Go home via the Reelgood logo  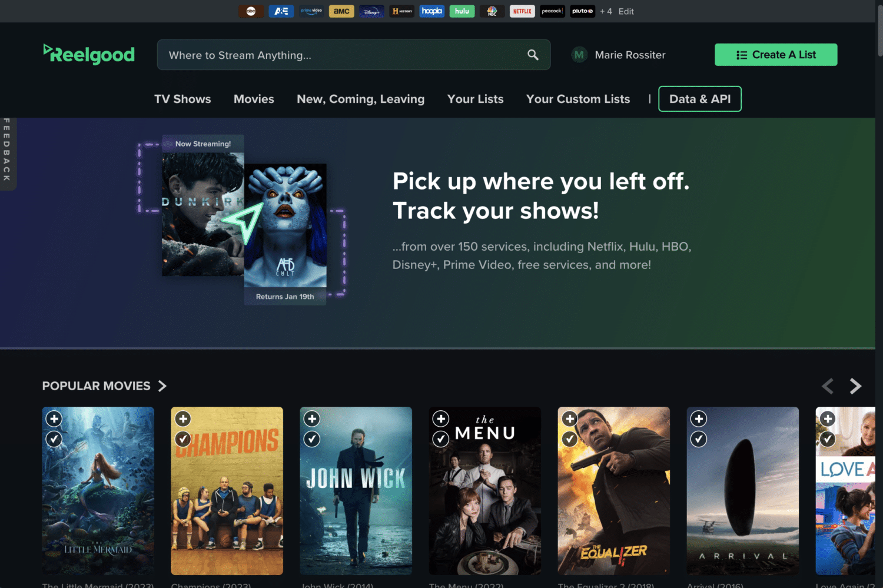[89, 54]
